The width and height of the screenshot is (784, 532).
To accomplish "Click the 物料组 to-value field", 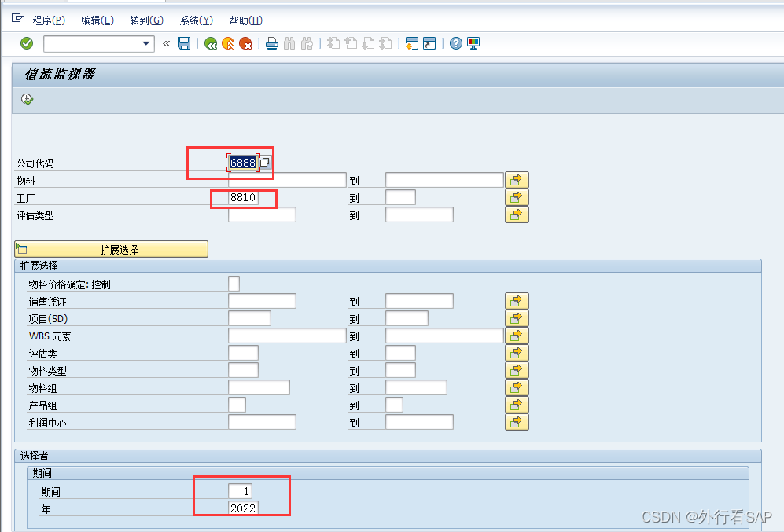I will coord(417,387).
